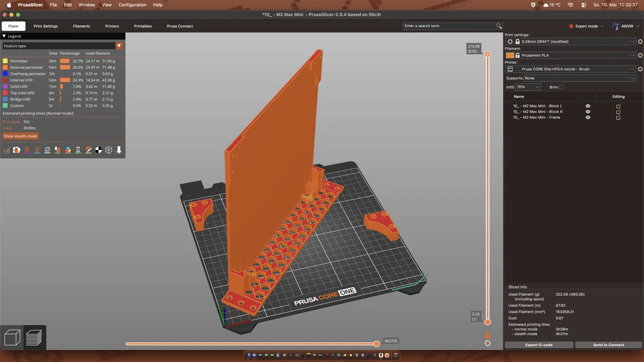Switch to 3D editor view cube icon

pyautogui.click(x=12, y=337)
